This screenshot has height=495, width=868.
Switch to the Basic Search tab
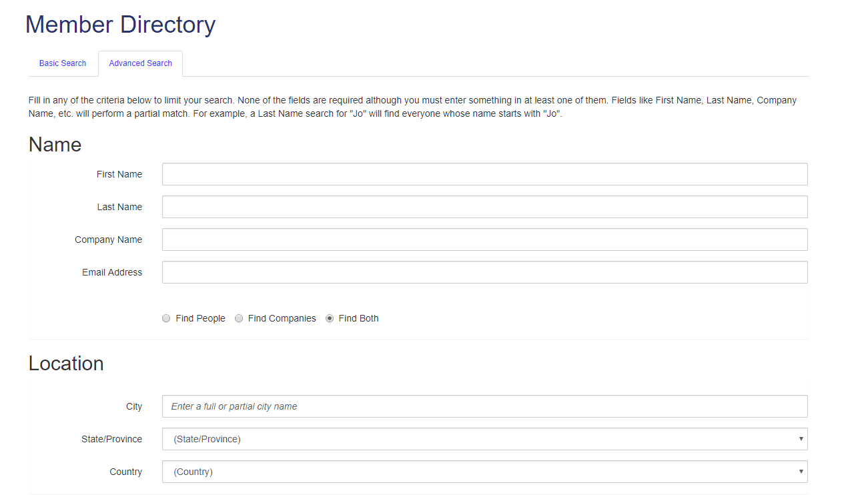[x=63, y=63]
